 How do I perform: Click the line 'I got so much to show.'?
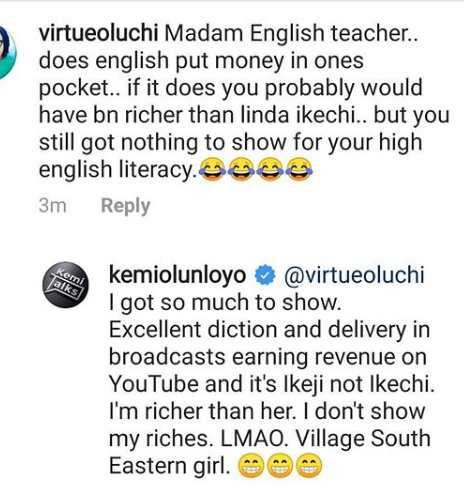pyautogui.click(x=225, y=303)
